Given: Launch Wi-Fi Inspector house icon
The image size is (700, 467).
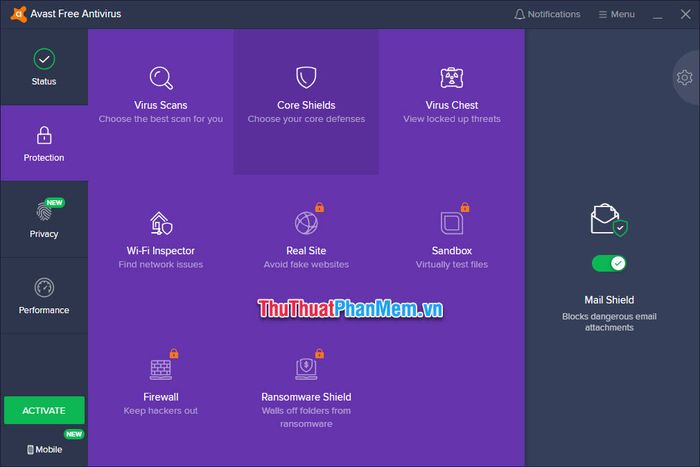Looking at the screenshot, I should coord(161,224).
